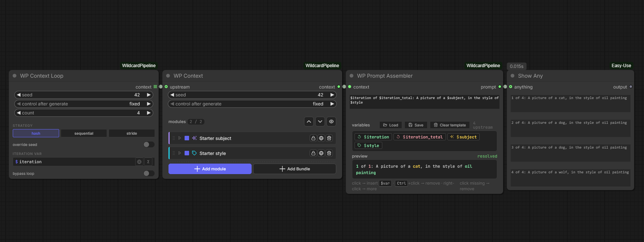Click the upstream input socket on WP Context
The width and height of the screenshot is (644, 242).
pyautogui.click(x=166, y=87)
